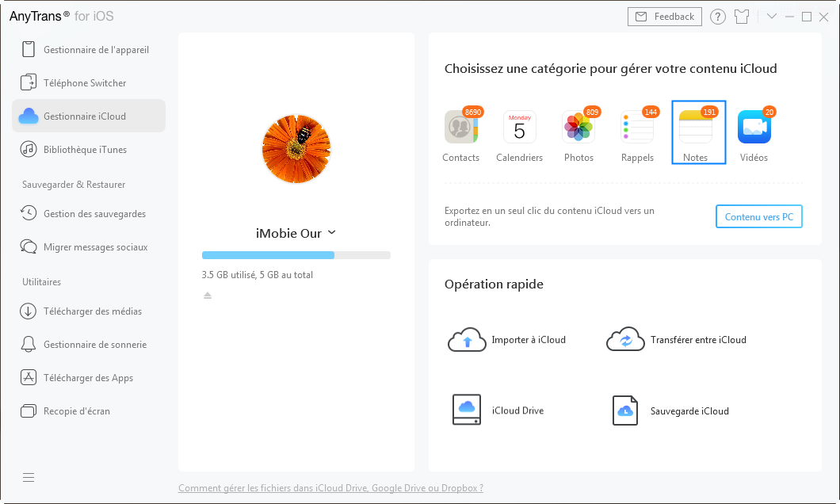840x504 pixels.
Task: Select Gestionnaire iCloud in sidebar
Action: pyautogui.click(x=89, y=116)
